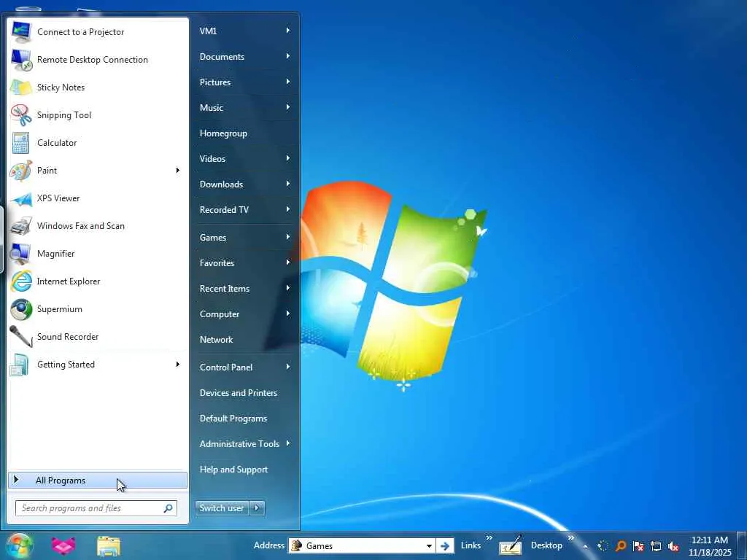Open the Windows Explorer taskbar folder icon
The image size is (747, 560).
click(109, 546)
